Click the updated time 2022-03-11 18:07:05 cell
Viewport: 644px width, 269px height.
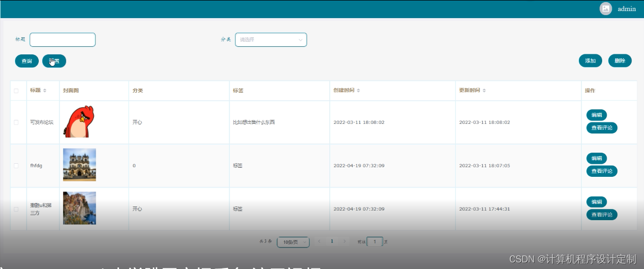click(485, 166)
